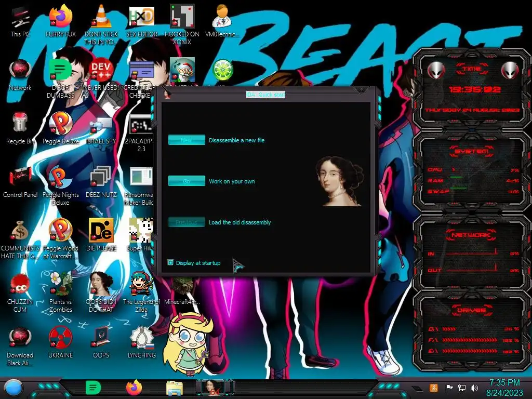Click the Go button to work on your own
The image size is (532, 399).
tap(187, 181)
